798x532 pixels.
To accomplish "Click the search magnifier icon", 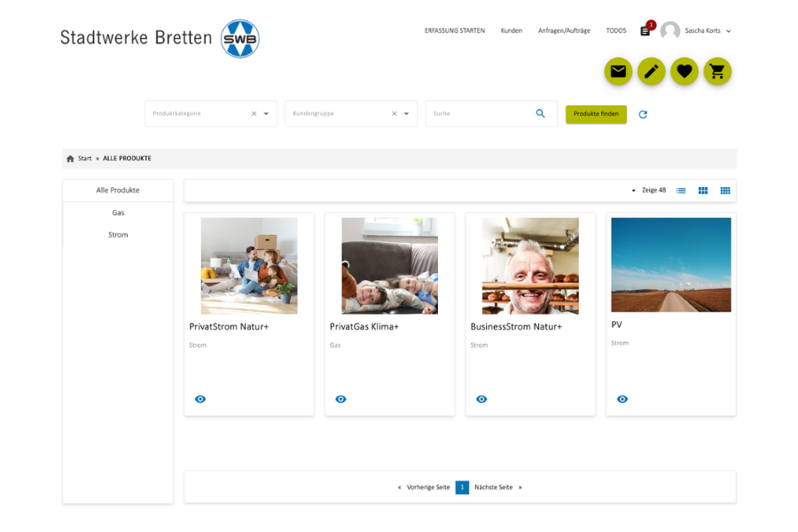I will [540, 113].
